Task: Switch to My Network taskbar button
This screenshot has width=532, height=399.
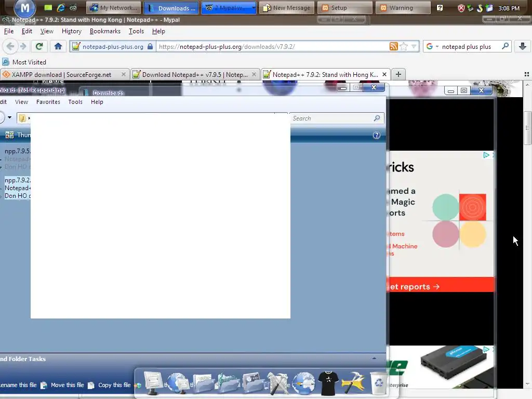Action: 113,8
